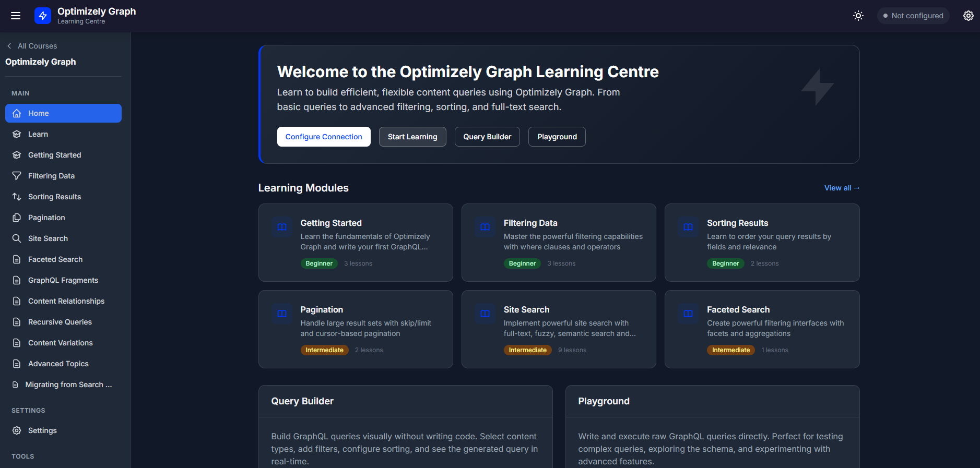Open GraphQL Fragments in the sidebar
Screen dimensions: 980x468
(63, 280)
